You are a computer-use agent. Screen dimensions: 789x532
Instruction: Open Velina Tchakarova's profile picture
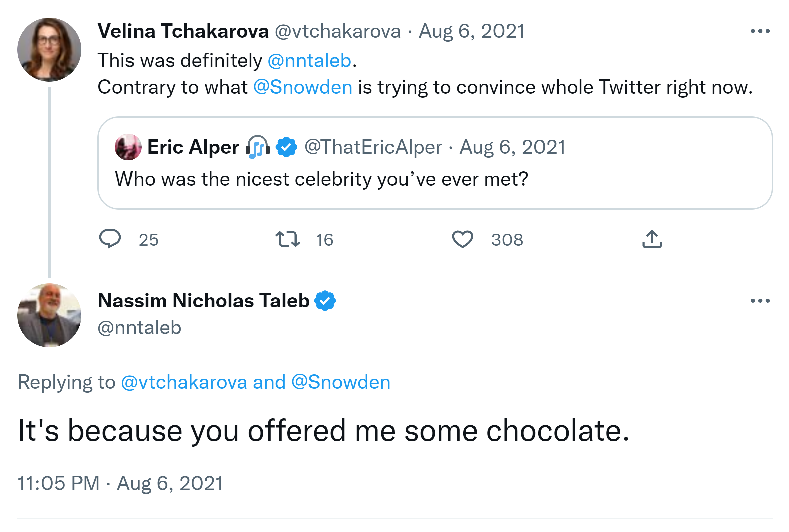coord(49,50)
